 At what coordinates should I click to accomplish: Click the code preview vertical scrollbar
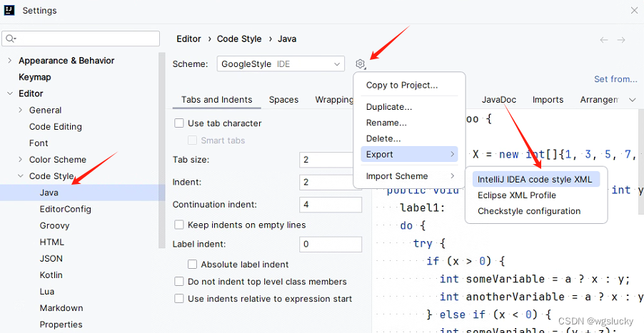point(640,162)
